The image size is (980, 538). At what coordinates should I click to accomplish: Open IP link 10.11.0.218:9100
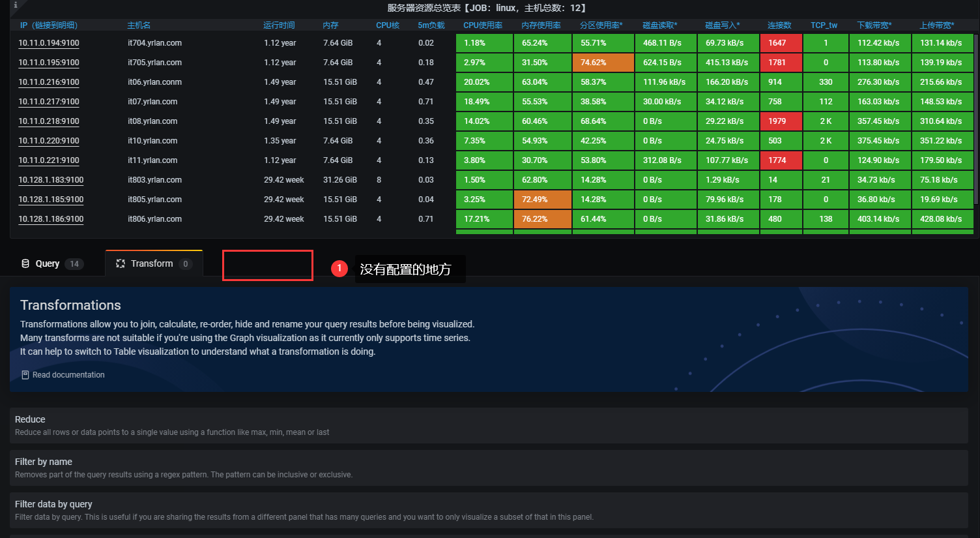pyautogui.click(x=49, y=121)
